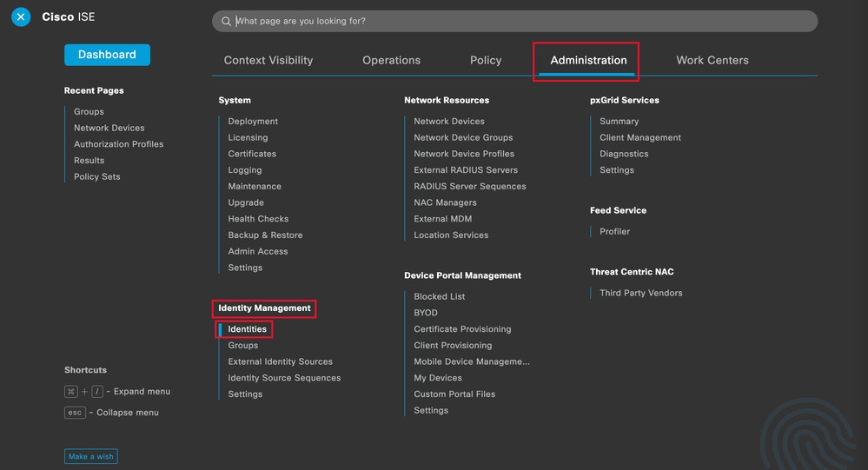Go to Upgrade under System
The width and height of the screenshot is (868, 470).
pyautogui.click(x=246, y=202)
